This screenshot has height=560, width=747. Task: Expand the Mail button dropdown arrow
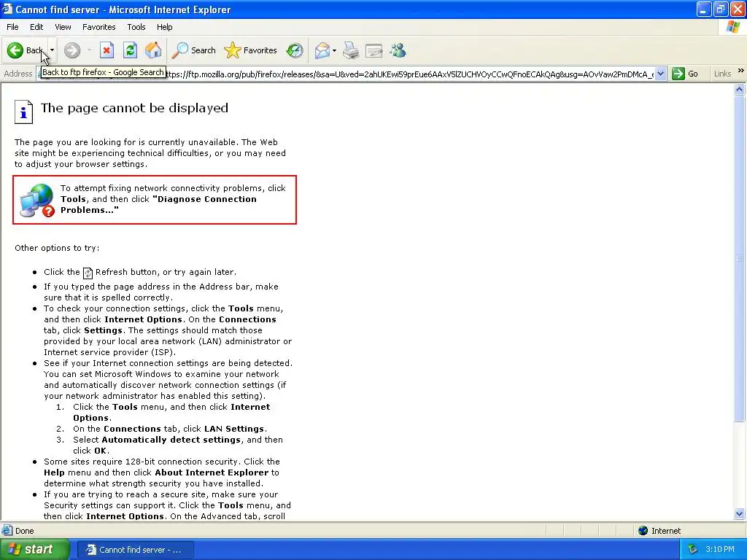coord(334,50)
